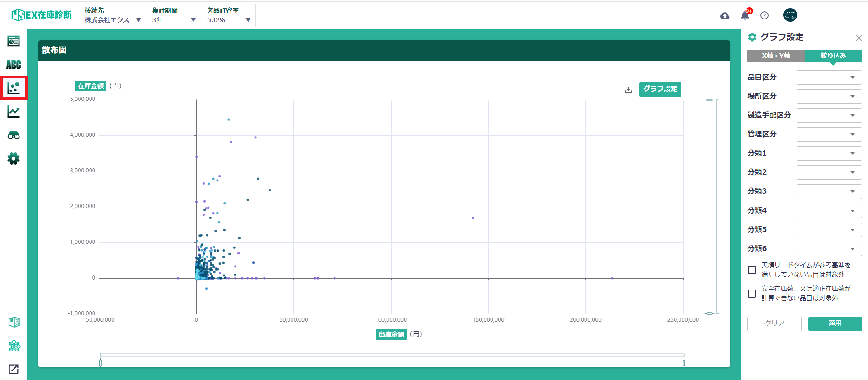The image size is (868, 380).
Task: Open the line trend chart icon
Action: pos(14,112)
